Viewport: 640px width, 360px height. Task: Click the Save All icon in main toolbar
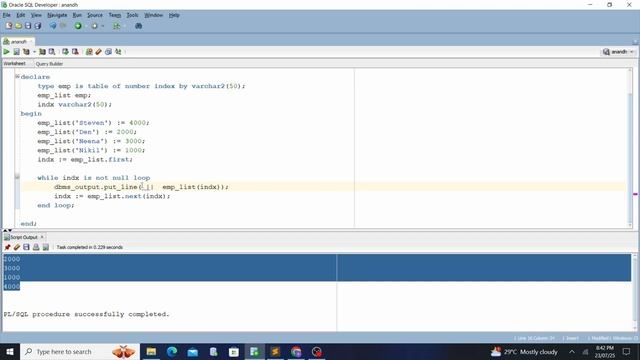pos(38,26)
